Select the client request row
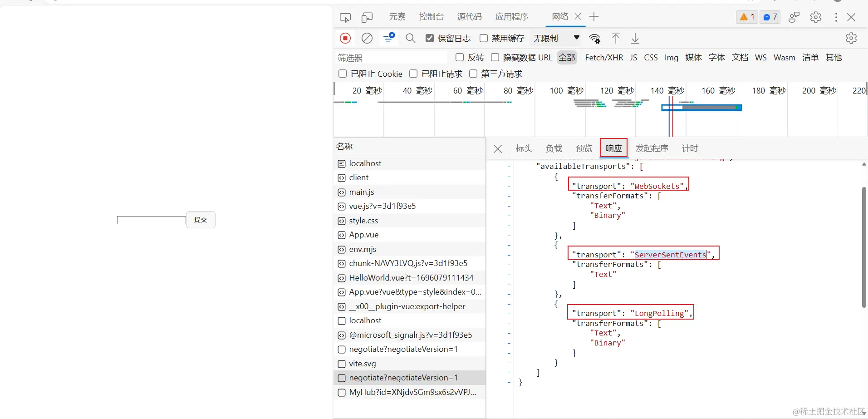 (x=410, y=177)
